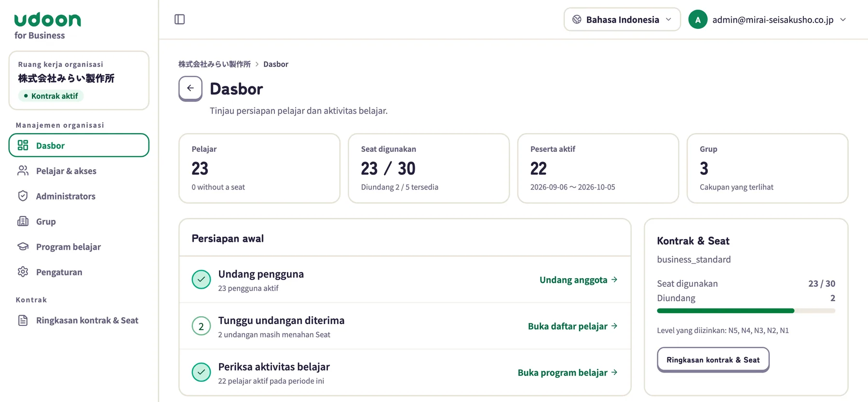Click the globe icon in language selector
This screenshot has height=402, width=868.
pyautogui.click(x=577, y=20)
